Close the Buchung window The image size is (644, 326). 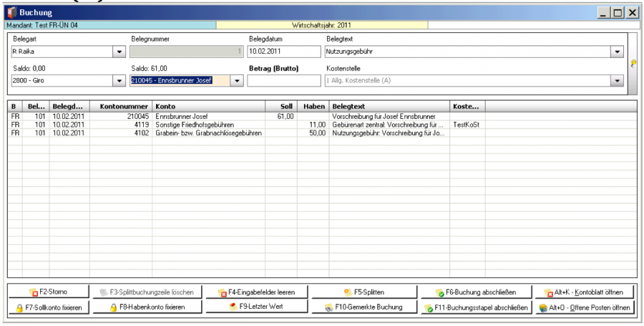coord(632,13)
